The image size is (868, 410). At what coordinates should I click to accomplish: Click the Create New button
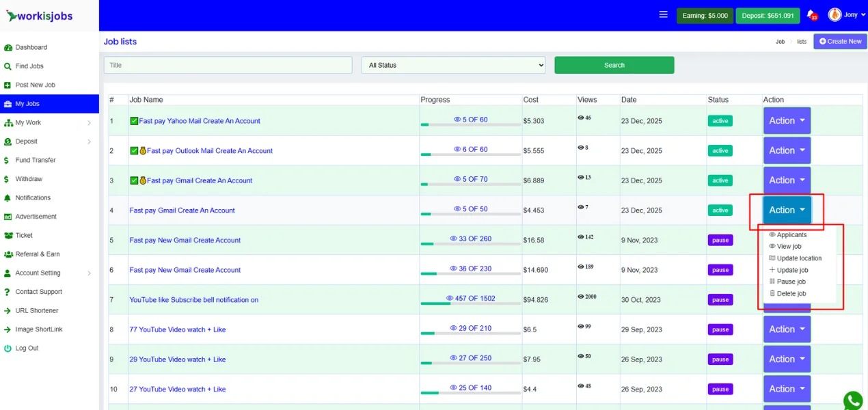pyautogui.click(x=840, y=42)
